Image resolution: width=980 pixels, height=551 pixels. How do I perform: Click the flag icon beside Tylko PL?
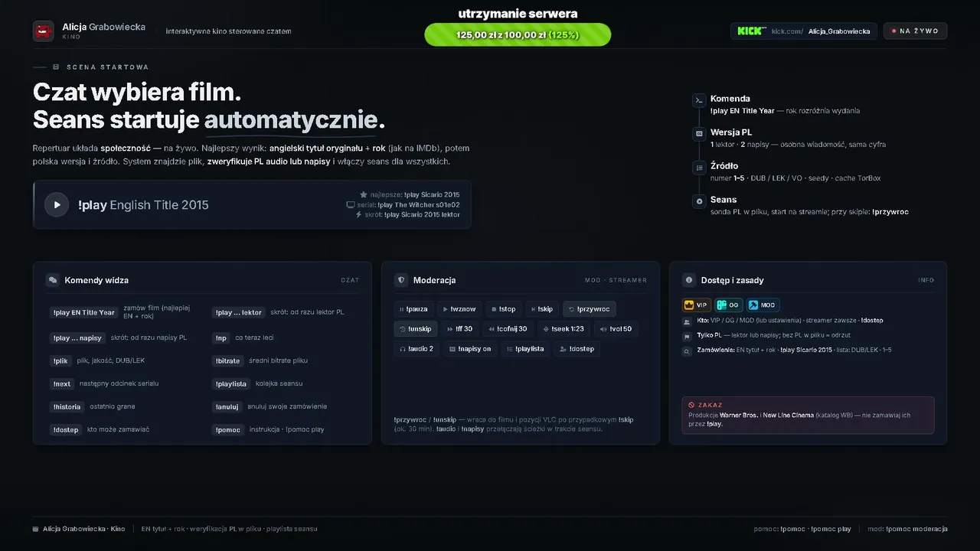(x=687, y=336)
